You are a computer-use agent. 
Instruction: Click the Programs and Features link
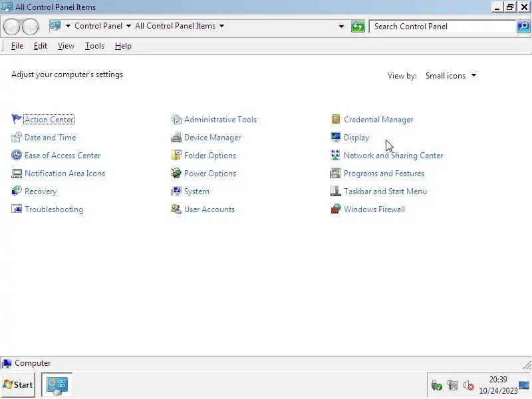(384, 174)
